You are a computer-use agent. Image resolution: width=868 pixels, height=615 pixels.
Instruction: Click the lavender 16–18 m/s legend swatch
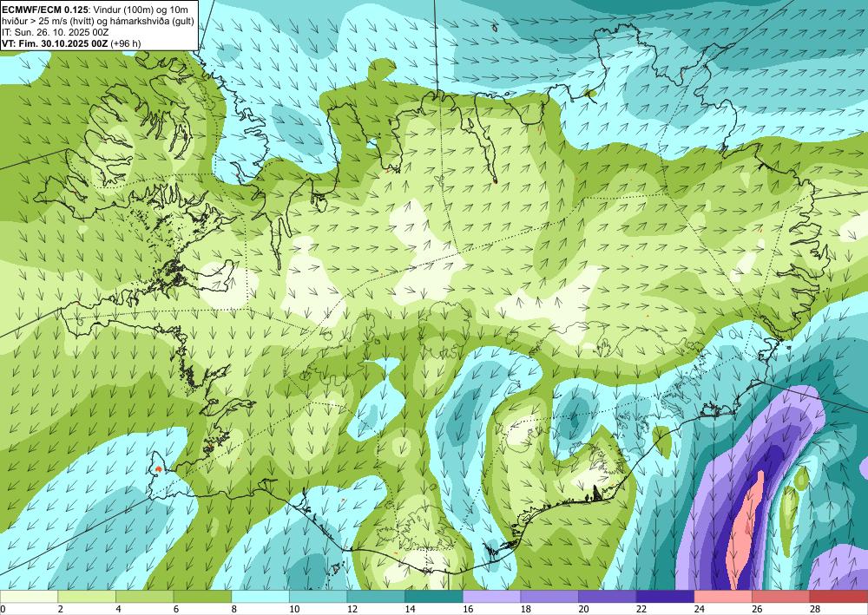point(491,597)
